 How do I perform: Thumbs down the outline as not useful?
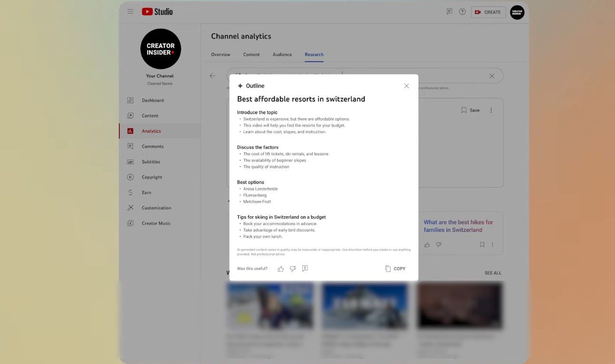293,268
